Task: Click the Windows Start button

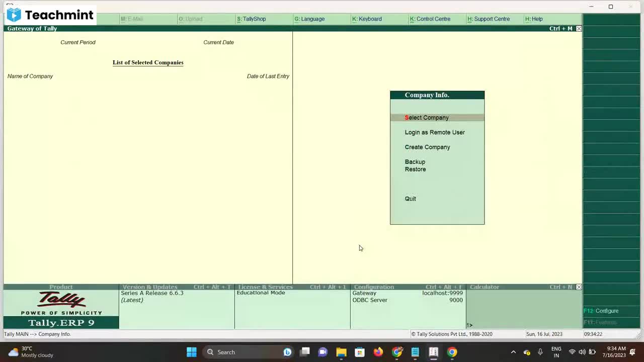Action: [191, 352]
